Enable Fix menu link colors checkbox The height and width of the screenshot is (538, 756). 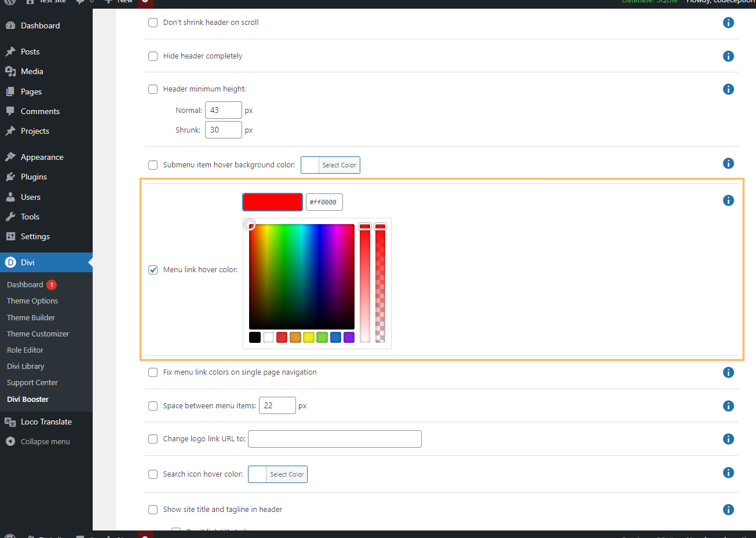click(153, 372)
